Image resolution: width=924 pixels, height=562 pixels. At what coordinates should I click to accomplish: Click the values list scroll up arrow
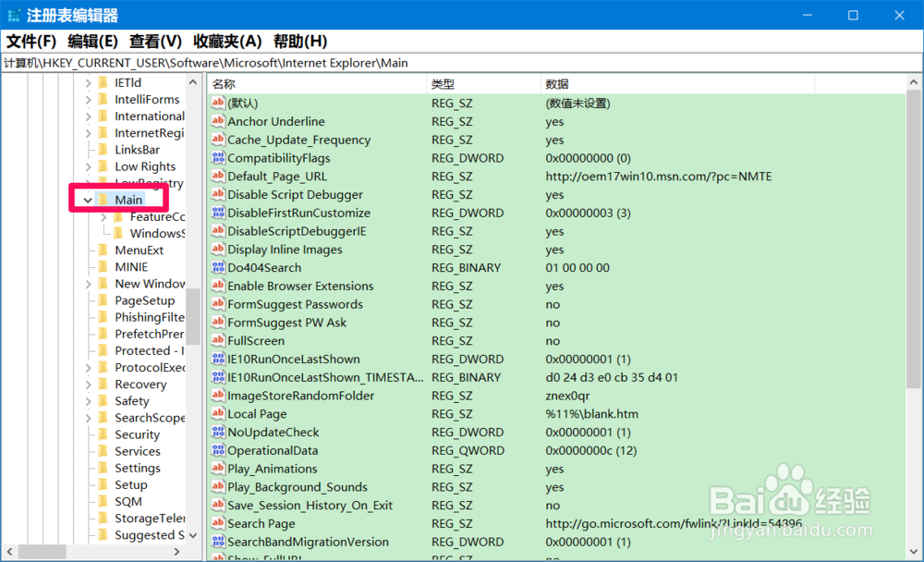coord(914,82)
